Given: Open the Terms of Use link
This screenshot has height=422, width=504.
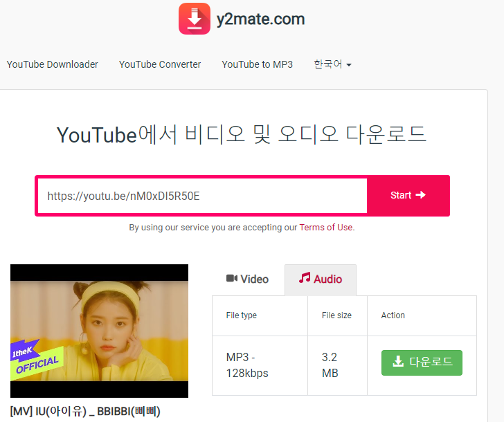Looking at the screenshot, I should click(x=326, y=228).
